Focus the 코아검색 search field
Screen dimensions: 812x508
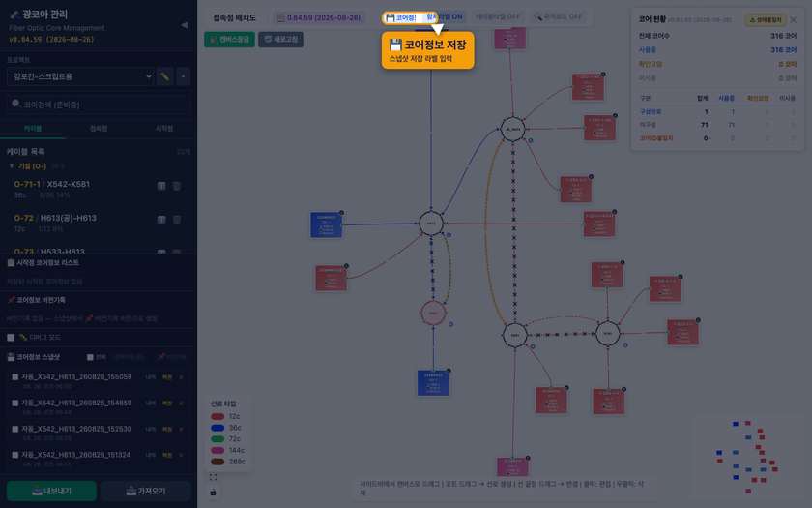(x=99, y=105)
